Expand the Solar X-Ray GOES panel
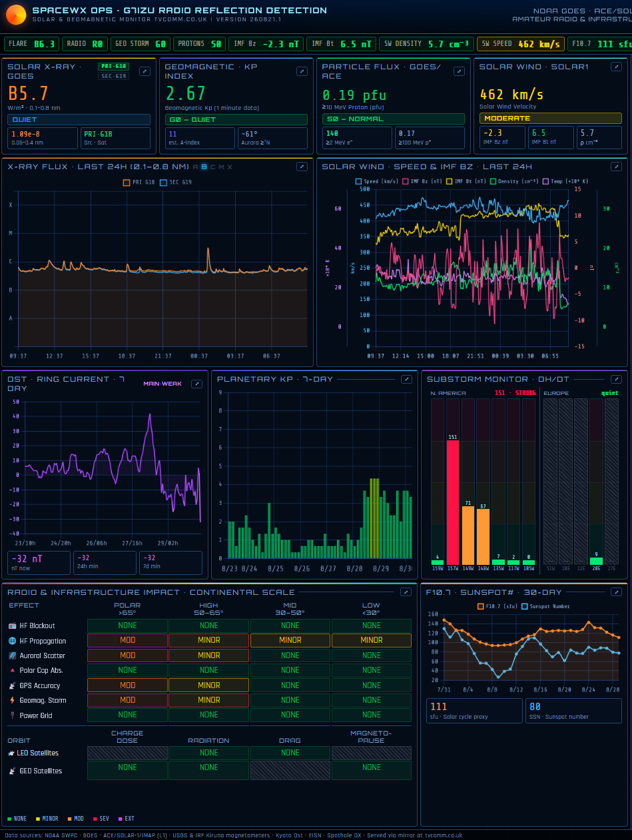 click(145, 71)
